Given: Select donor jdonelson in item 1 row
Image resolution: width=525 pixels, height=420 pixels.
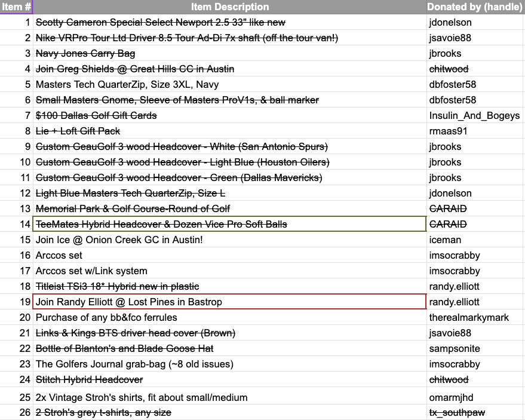Looking at the screenshot, I should coord(476,22).
